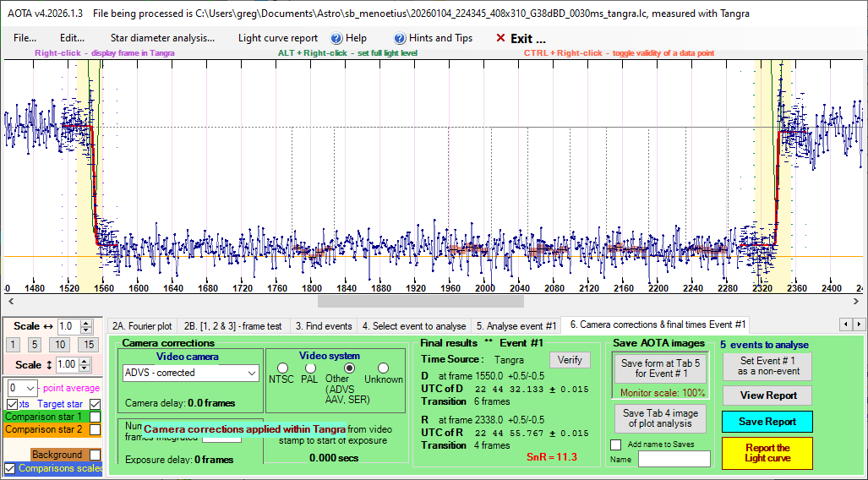Toggle the Background checkbox
Screen dimensions: 868x480
96,455
